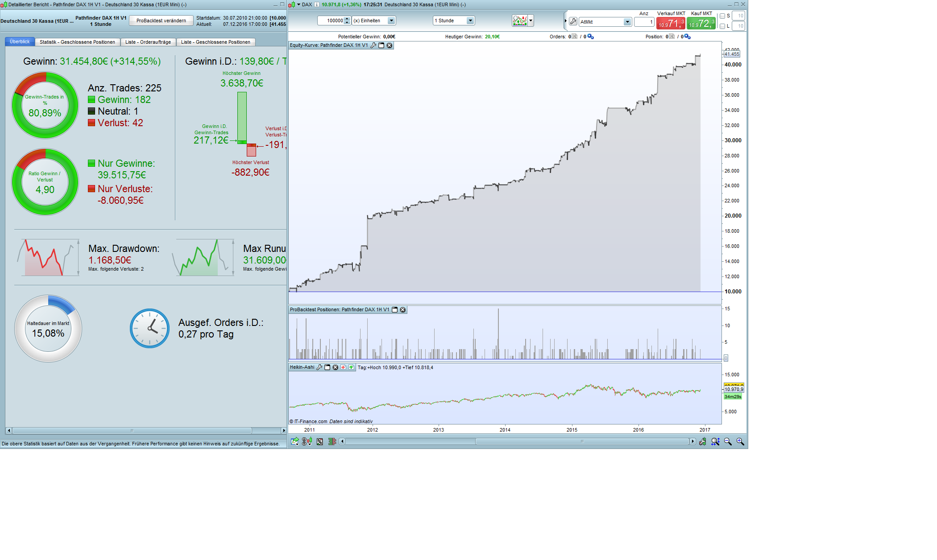The image size is (937, 560).
Task: Close the ProBacktest Positionen panel
Action: [x=403, y=310]
